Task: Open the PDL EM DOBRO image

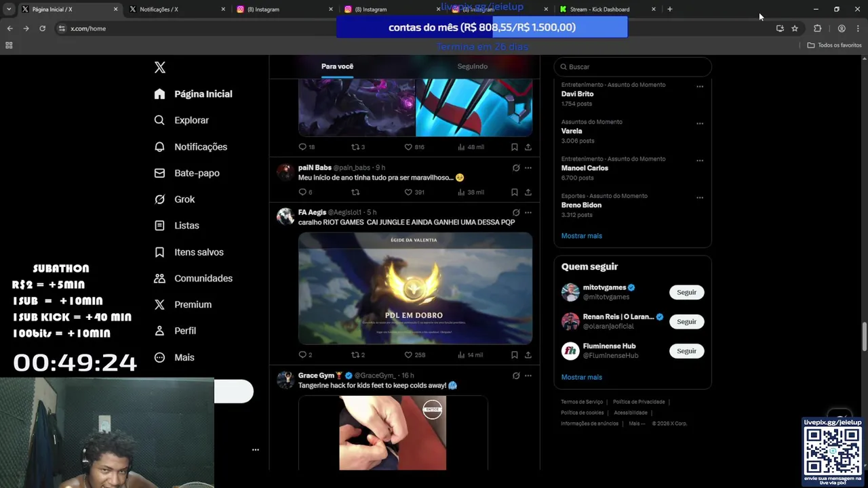Action: pos(415,288)
